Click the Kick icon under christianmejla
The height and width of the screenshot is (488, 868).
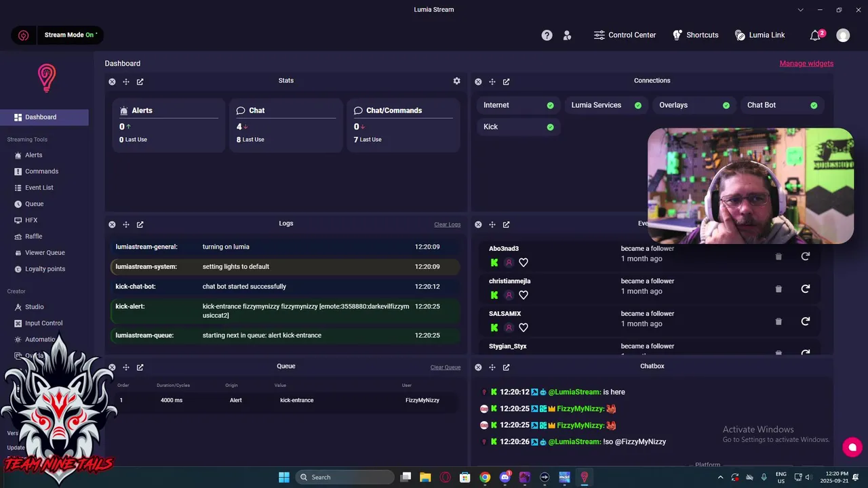pos(494,295)
